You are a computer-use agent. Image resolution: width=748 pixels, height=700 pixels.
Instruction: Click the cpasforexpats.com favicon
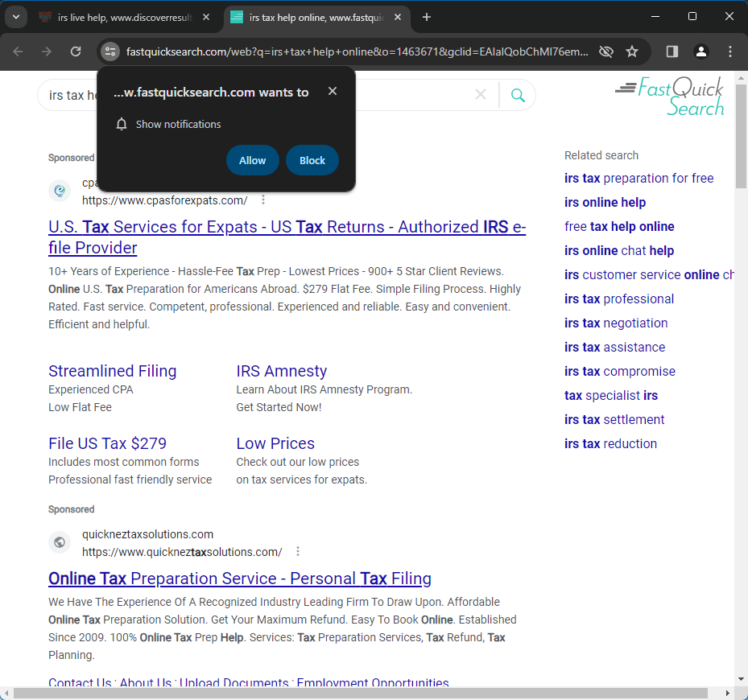coord(60,191)
